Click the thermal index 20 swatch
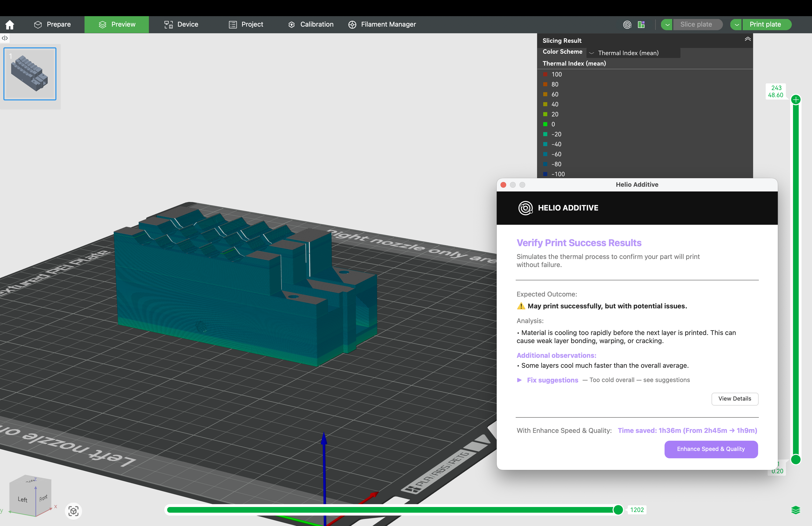This screenshot has width=812, height=526. 545,114
